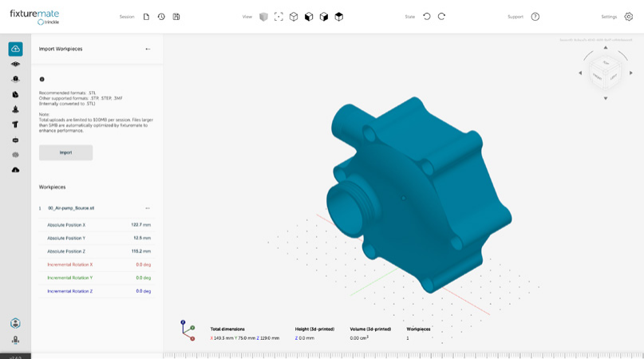Screen dimensions: 644x359
Task: Create a new session file
Action: 146,17
